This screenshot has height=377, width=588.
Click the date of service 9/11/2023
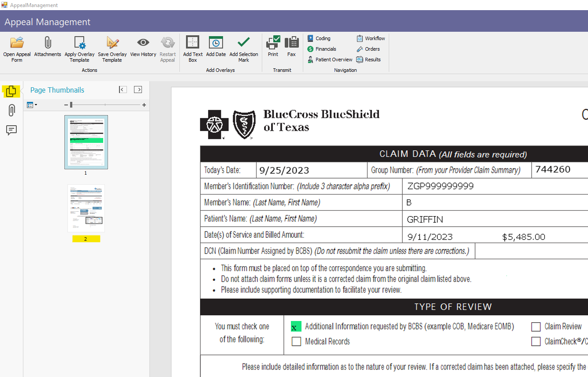[x=430, y=237]
